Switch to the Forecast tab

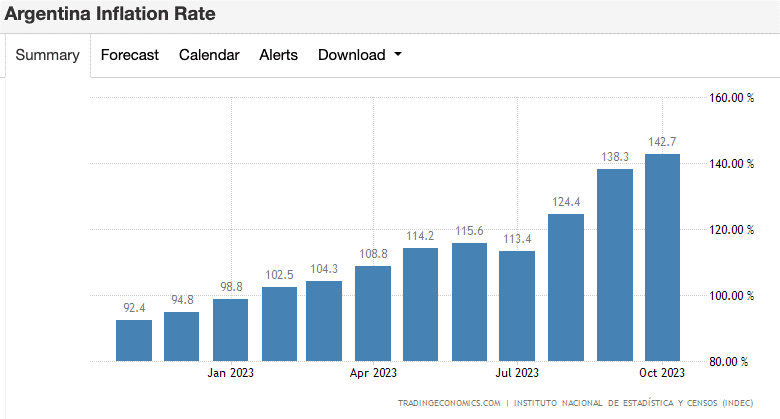(x=129, y=55)
